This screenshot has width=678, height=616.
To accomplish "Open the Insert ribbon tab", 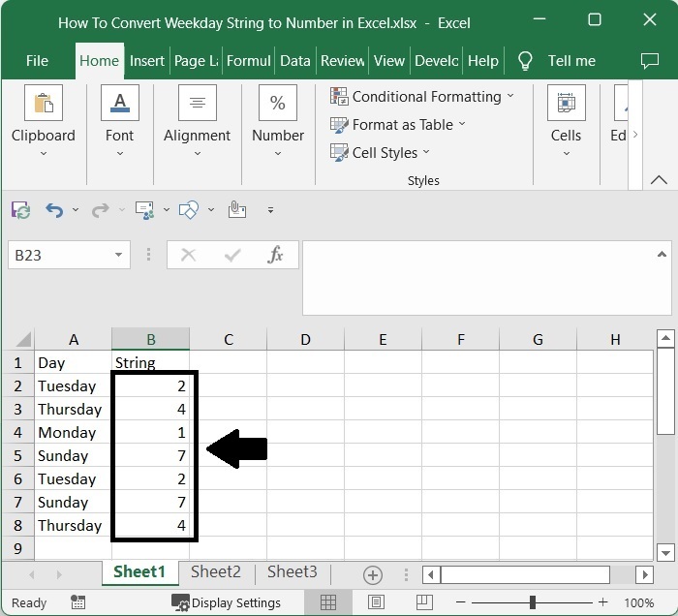I will 147,60.
